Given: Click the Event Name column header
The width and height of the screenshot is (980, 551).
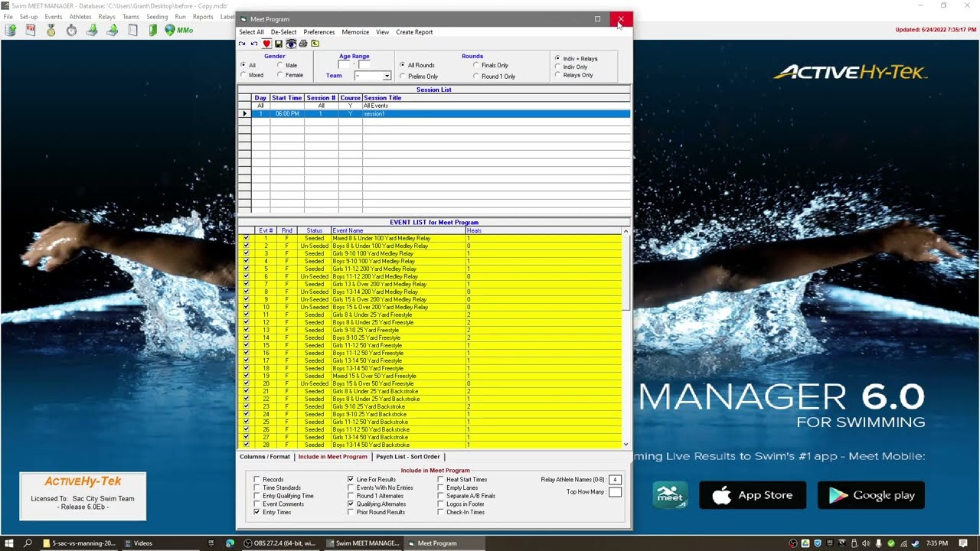Looking at the screenshot, I should coord(398,230).
